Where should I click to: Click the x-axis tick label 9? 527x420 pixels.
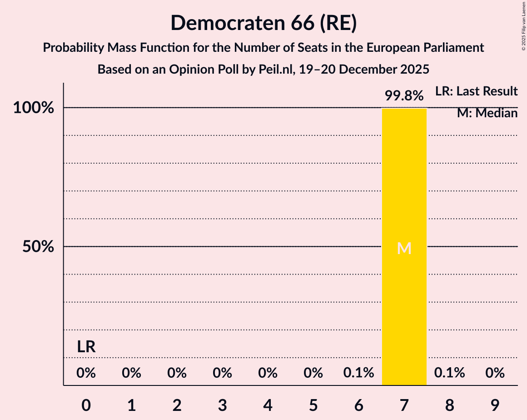tap(495, 405)
